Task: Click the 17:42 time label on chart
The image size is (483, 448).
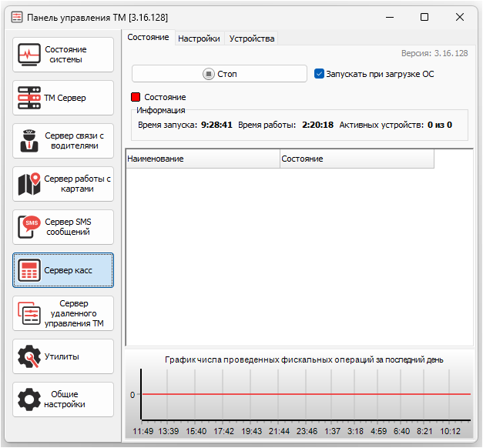Action: click(223, 431)
